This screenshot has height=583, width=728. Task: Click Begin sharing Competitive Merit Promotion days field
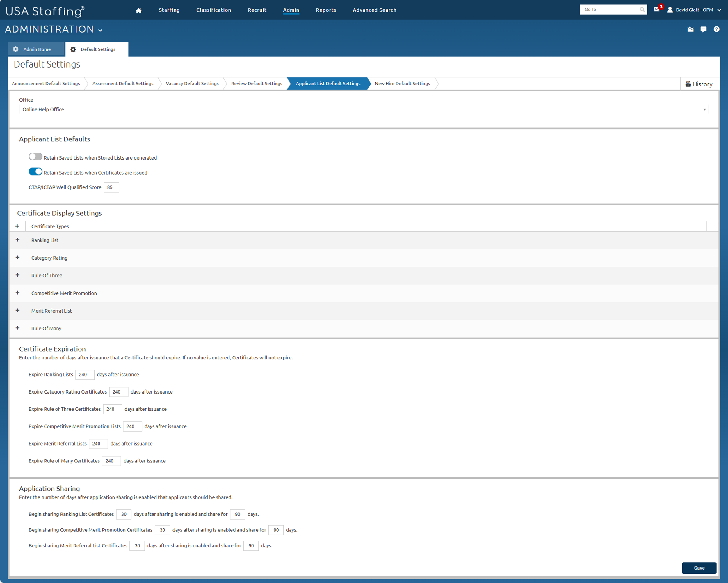click(162, 530)
